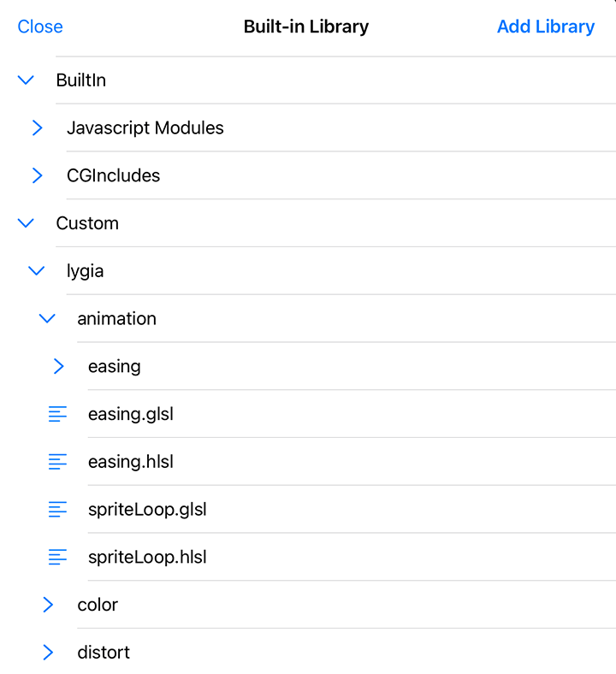The width and height of the screenshot is (616, 674).
Task: Open the spriteLoop.hlsl file entry
Action: point(147,558)
